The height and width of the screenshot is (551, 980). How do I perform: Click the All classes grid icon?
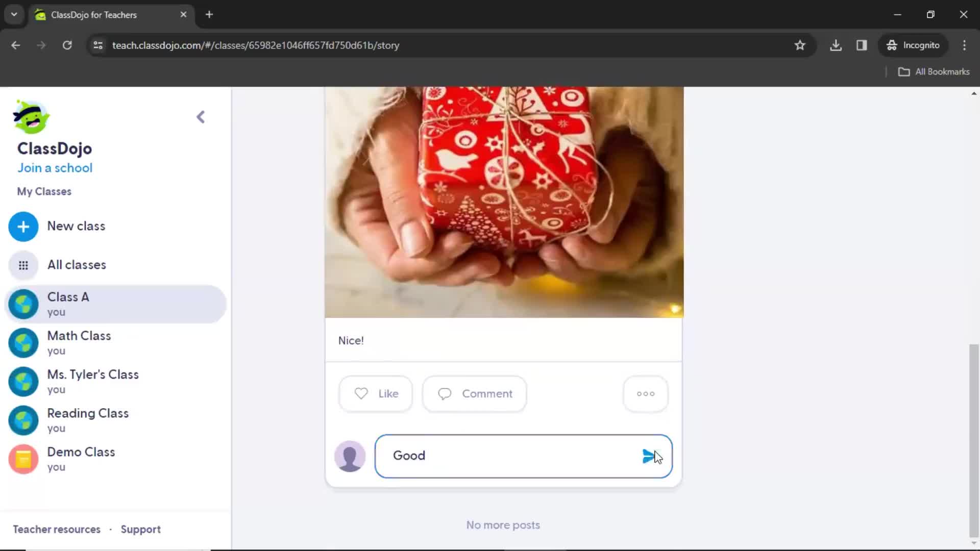point(23,264)
